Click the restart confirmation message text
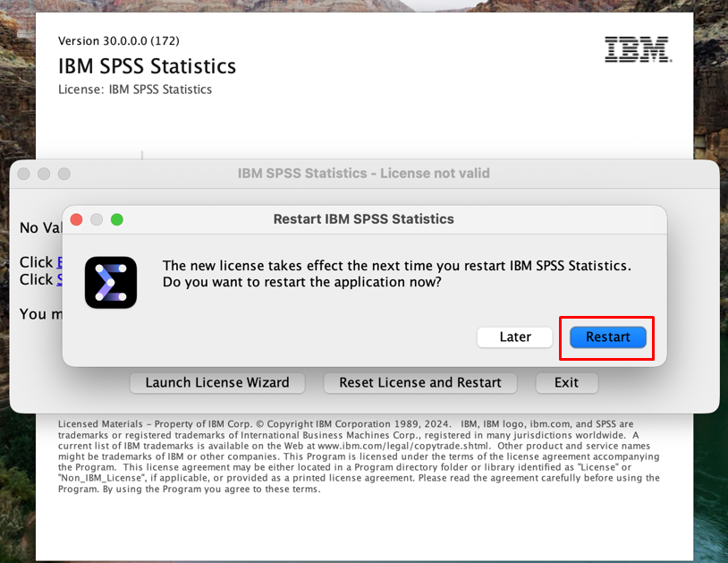The width and height of the screenshot is (728, 563). (397, 274)
